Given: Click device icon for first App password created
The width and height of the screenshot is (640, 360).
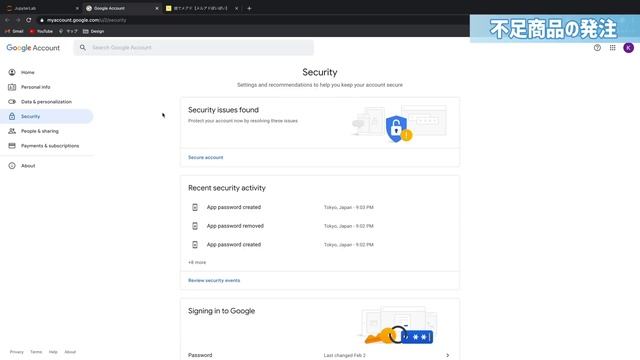Looking at the screenshot, I should (195, 207).
